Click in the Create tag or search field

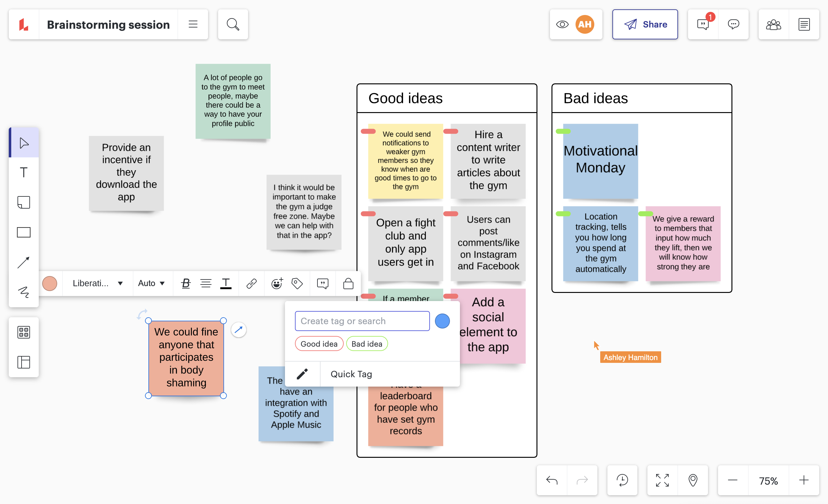pos(362,321)
